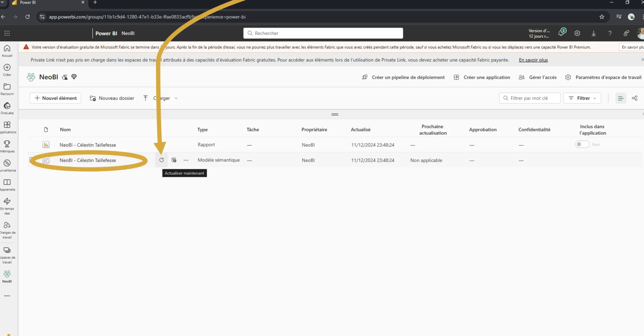
Task: Toggle Inclus dans l'application for the report
Action: [x=582, y=144]
